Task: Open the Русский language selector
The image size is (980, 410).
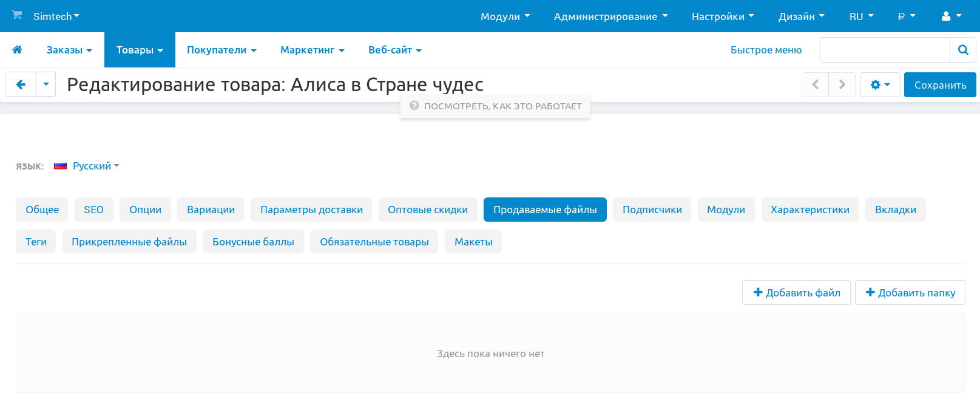Action: click(92, 166)
